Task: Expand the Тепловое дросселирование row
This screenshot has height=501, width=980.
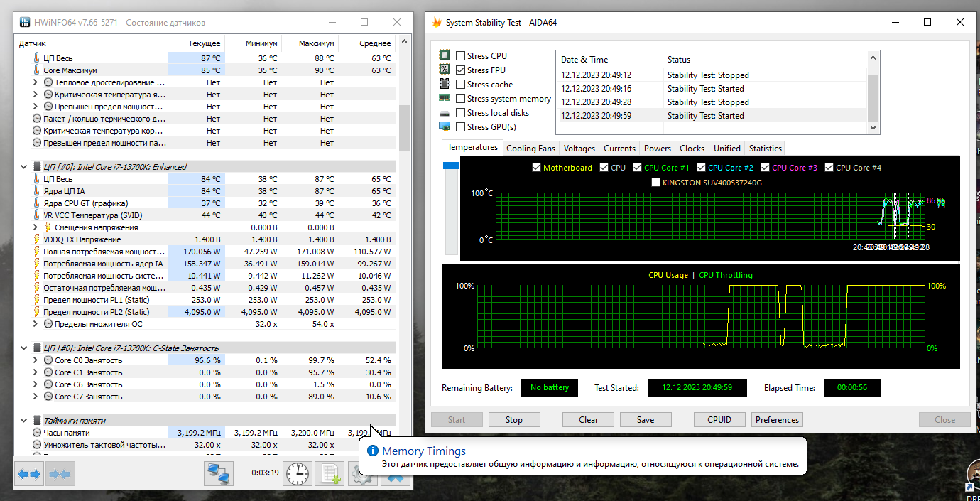Action: click(x=36, y=82)
